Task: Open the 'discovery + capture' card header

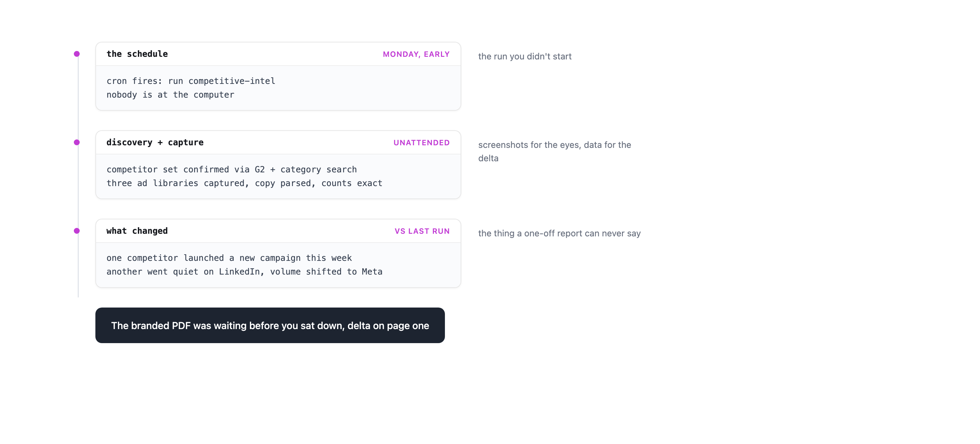Action: (278, 143)
